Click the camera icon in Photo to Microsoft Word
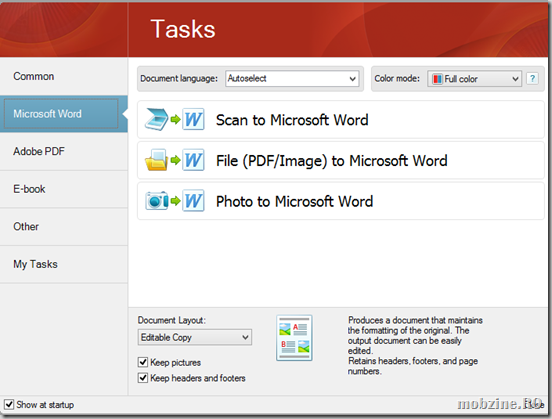 click(157, 201)
